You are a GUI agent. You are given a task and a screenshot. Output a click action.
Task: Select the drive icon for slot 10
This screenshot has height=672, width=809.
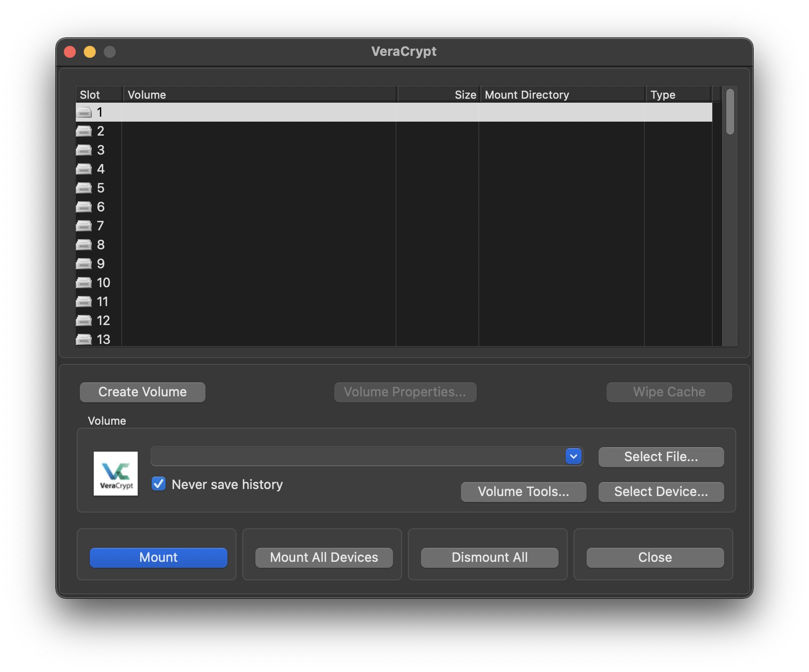coord(84,283)
